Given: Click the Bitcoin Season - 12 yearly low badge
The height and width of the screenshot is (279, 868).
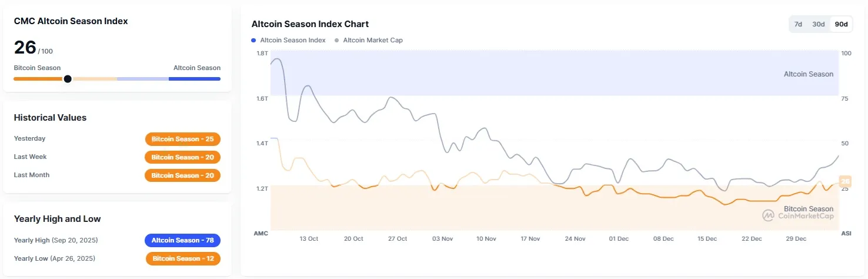Looking at the screenshot, I should click(183, 258).
